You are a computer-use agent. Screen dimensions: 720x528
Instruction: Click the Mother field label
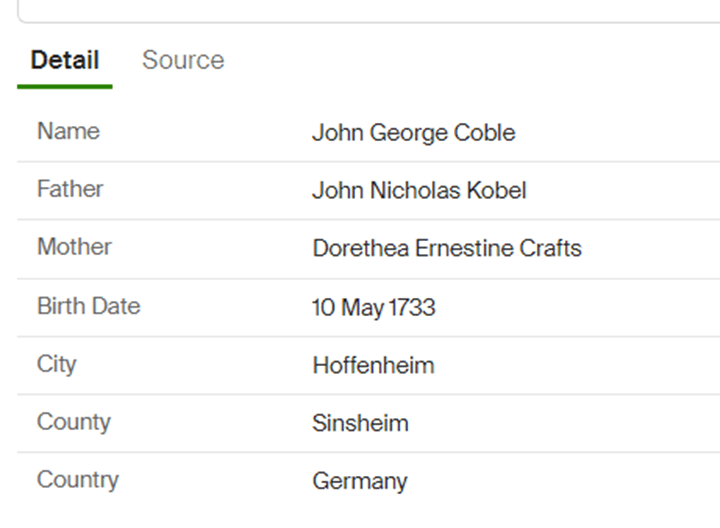[x=74, y=247]
